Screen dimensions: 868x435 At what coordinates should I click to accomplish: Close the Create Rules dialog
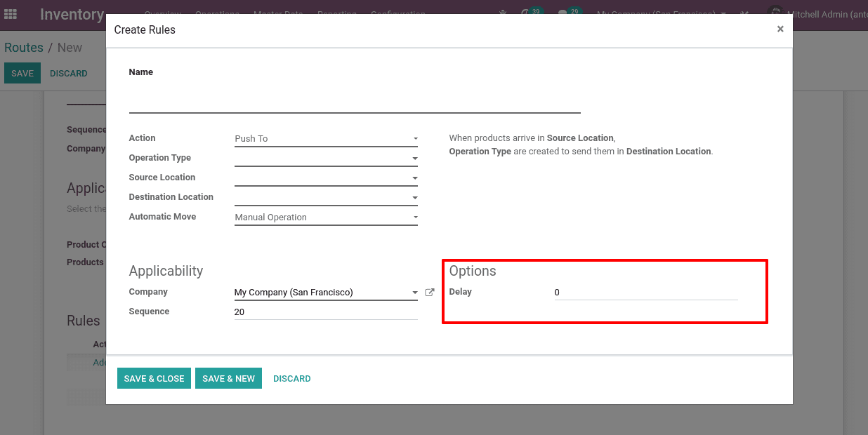click(x=780, y=29)
